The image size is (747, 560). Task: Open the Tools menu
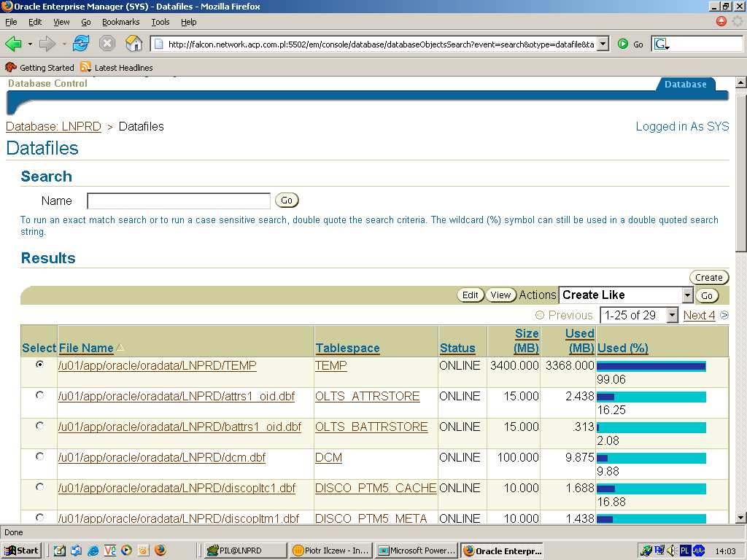click(x=160, y=22)
